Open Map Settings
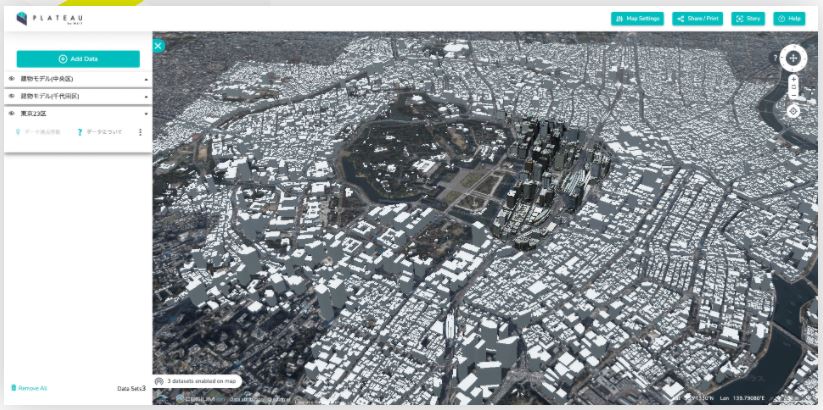Screen dimensions: 823x410 [637, 18]
